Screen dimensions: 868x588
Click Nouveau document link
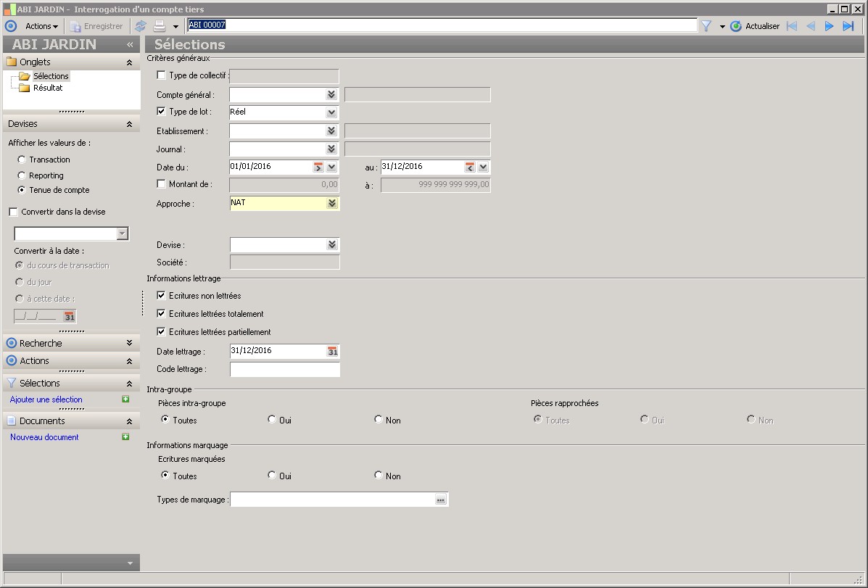click(x=44, y=437)
